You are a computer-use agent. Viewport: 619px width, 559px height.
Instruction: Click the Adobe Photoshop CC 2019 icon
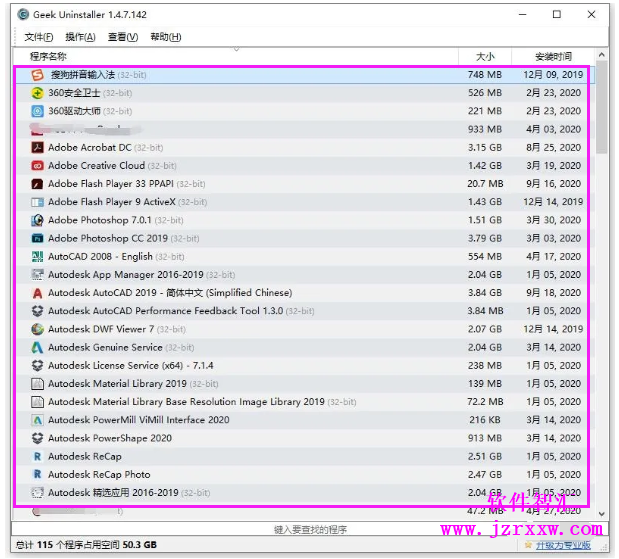37,238
